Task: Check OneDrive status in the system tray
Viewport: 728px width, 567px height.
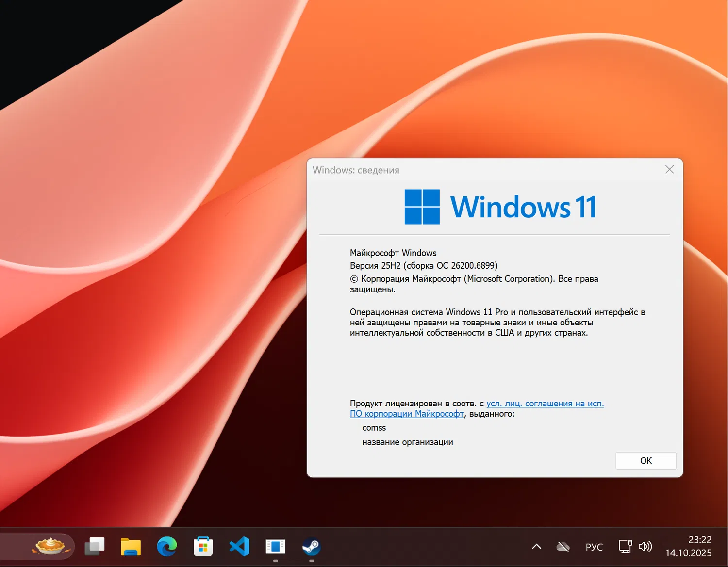Action: [x=563, y=546]
